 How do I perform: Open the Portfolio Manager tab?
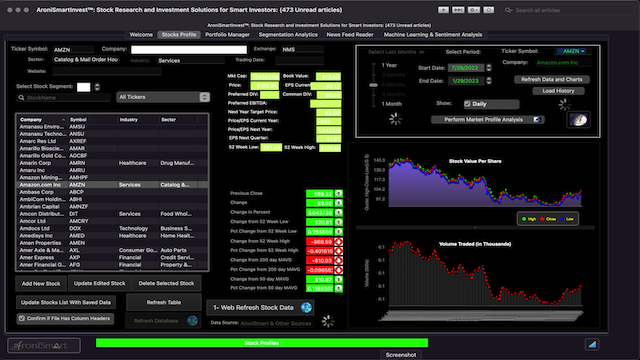pyautogui.click(x=227, y=35)
